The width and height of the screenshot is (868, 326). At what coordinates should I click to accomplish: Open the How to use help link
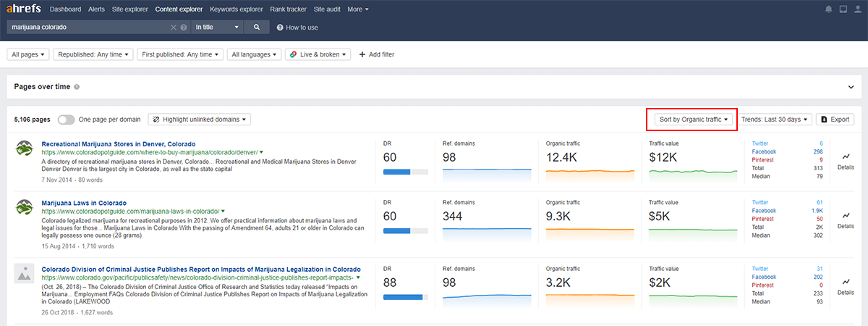297,28
